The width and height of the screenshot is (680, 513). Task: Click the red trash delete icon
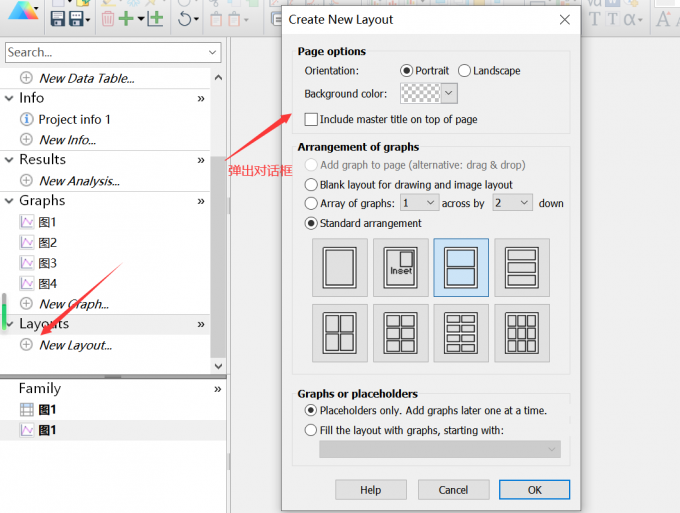coord(108,19)
